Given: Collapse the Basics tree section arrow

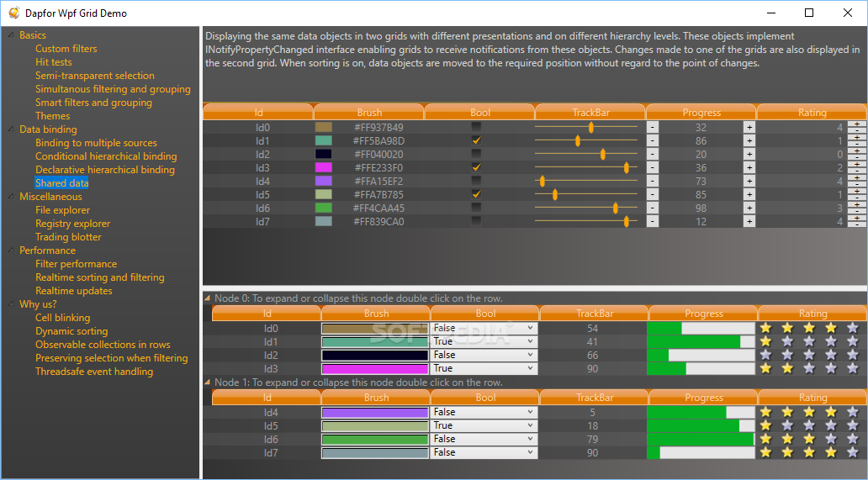Looking at the screenshot, I should (11, 34).
